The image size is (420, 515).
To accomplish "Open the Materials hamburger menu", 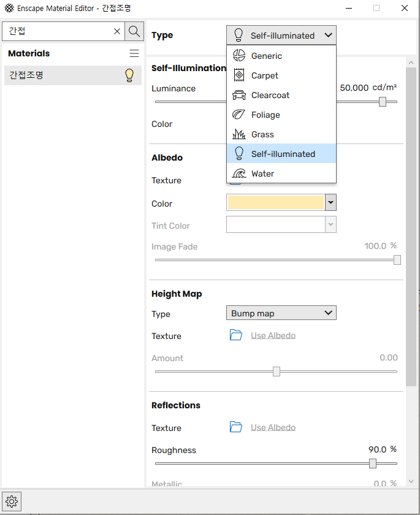I will 134,53.
